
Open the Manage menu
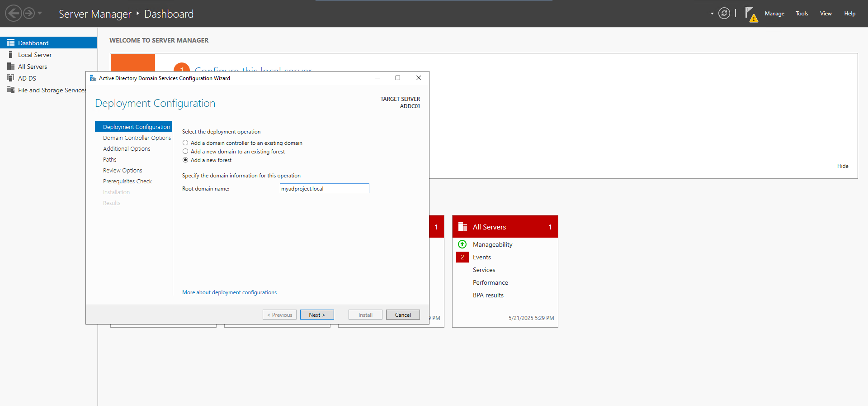pyautogui.click(x=774, y=14)
